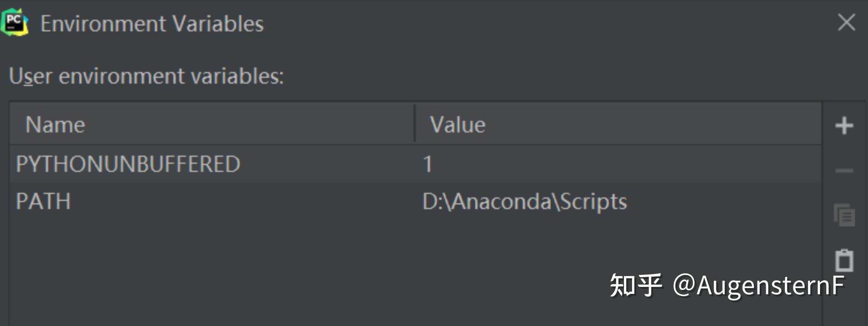Viewport: 868px width, 326px height.
Task: Select the PYTHONUNBUFFERED variable name cell
Action: (212, 164)
